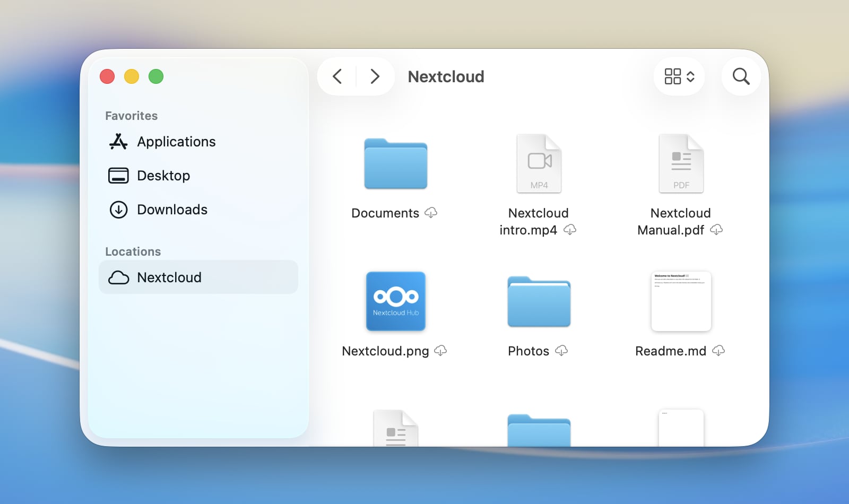The height and width of the screenshot is (504, 849).
Task: Select the Nextcloud.png image preview
Action: pos(395,301)
